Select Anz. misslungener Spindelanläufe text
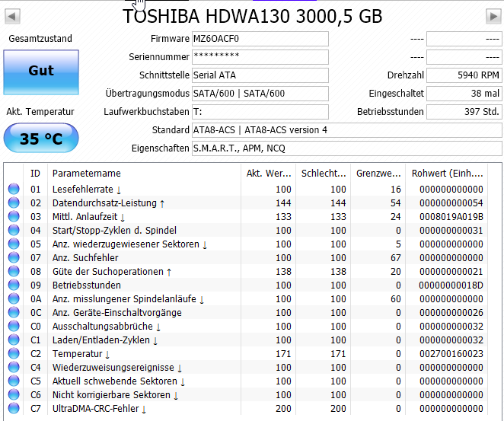 (124, 299)
